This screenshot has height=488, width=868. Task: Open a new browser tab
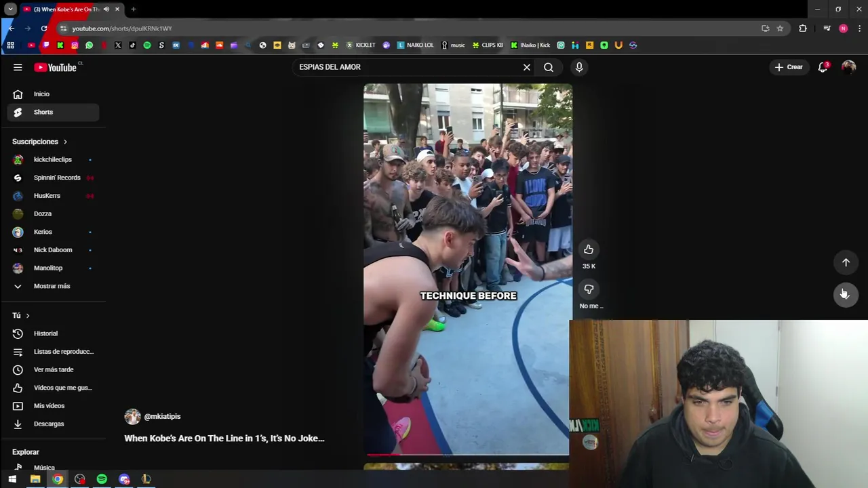point(133,9)
